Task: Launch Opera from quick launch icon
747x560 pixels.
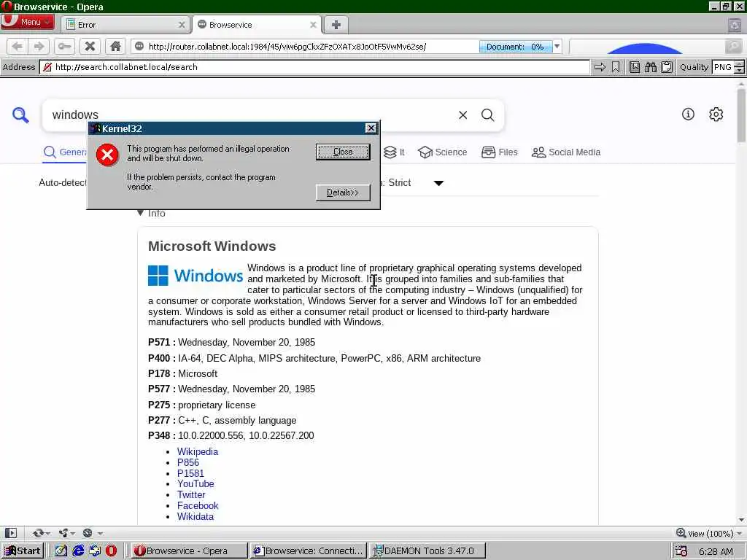Action: click(x=111, y=551)
